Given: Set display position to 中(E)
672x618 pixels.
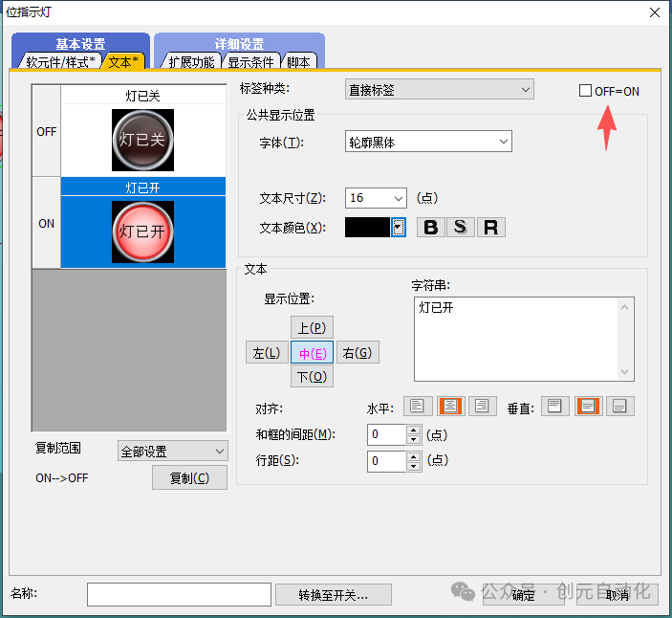Looking at the screenshot, I should tap(312, 353).
